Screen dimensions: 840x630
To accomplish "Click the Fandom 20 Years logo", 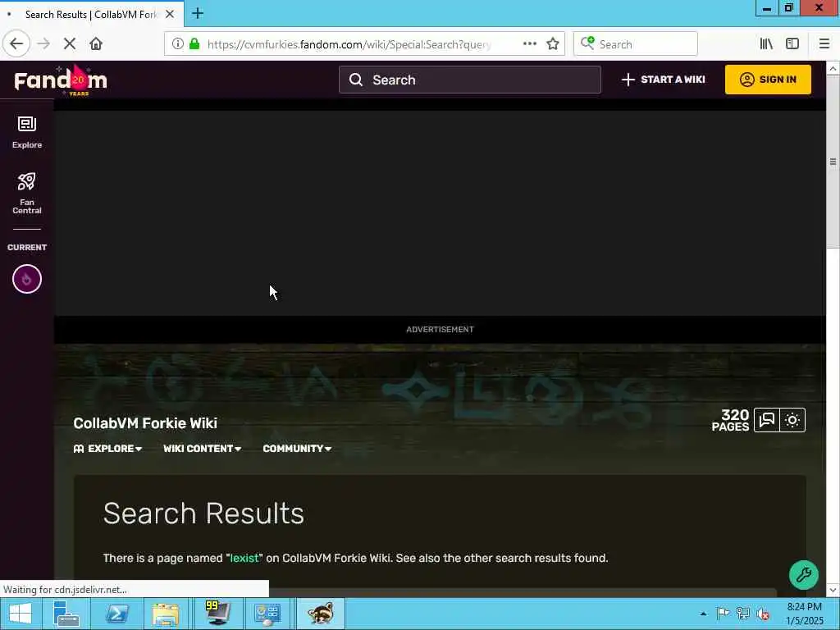I will (61, 80).
